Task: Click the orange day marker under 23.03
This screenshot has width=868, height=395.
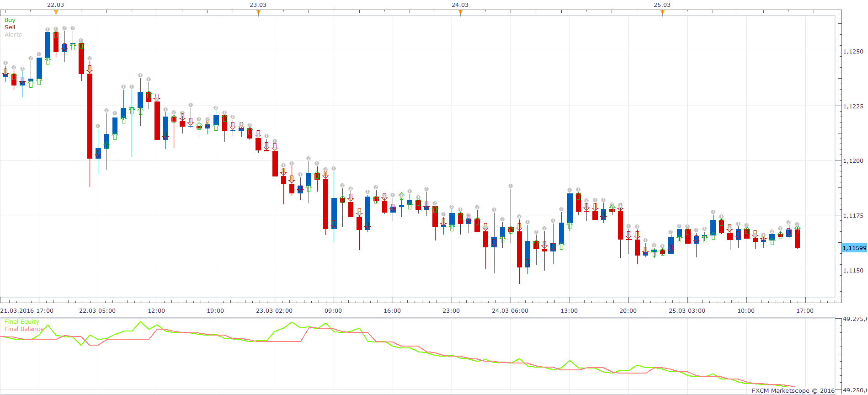Action: 258,12
